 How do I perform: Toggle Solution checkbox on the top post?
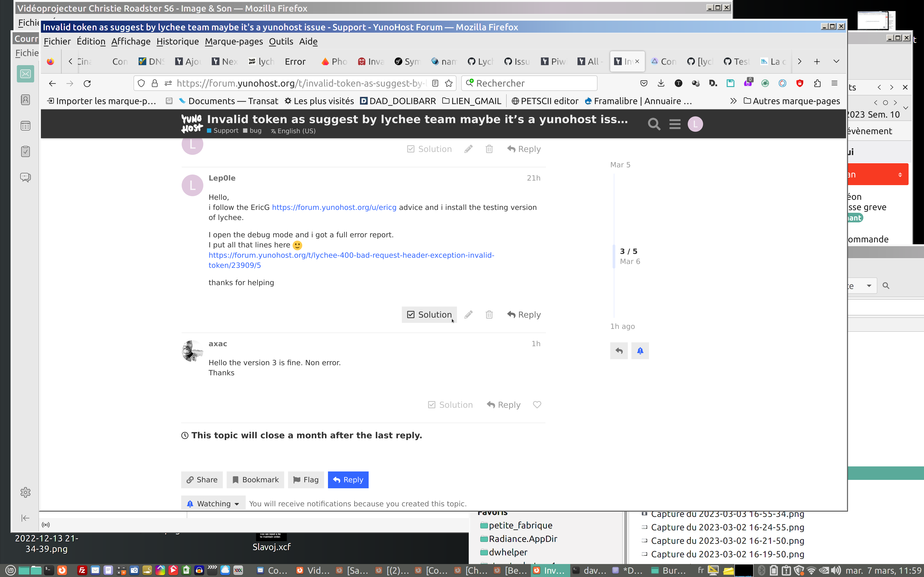[x=429, y=149]
